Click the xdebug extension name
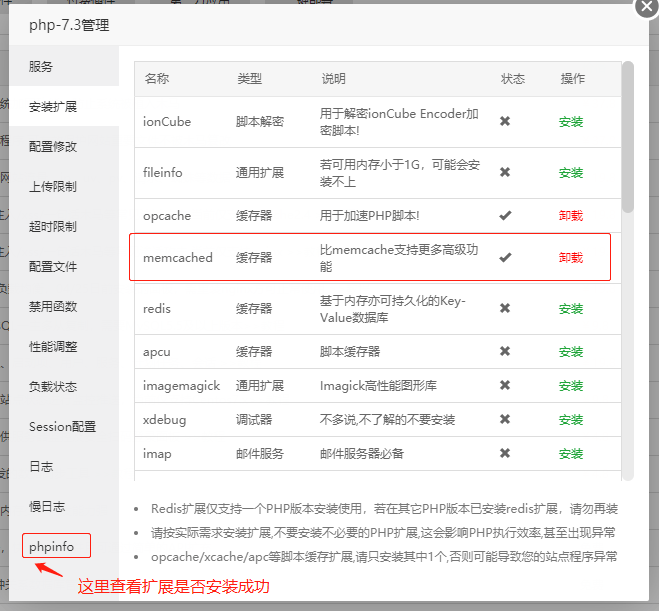This screenshot has width=659, height=611. pyautogui.click(x=164, y=420)
